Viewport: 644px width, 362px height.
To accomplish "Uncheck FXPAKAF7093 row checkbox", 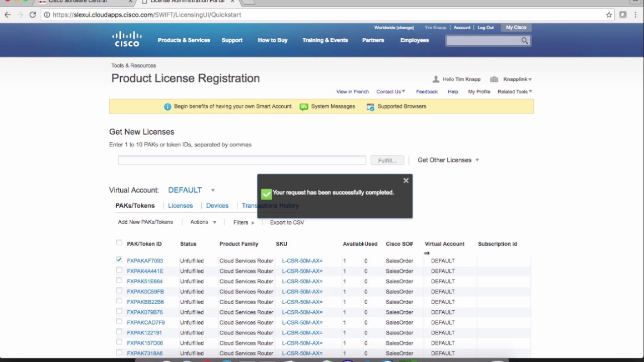I will [119, 260].
